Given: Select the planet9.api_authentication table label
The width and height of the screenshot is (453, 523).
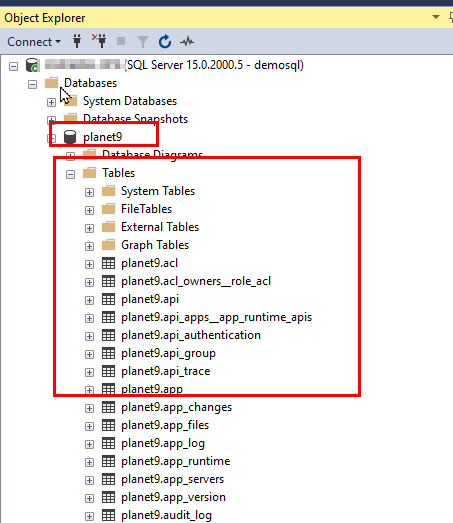Looking at the screenshot, I should click(x=191, y=335).
